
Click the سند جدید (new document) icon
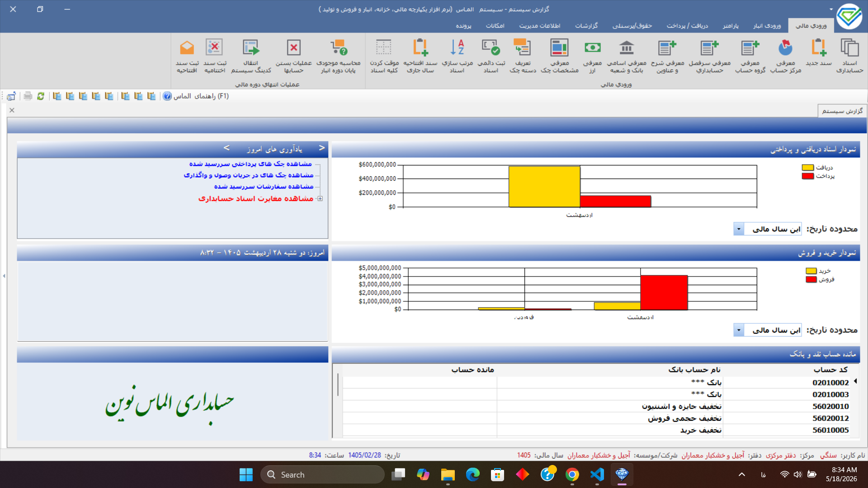click(818, 53)
